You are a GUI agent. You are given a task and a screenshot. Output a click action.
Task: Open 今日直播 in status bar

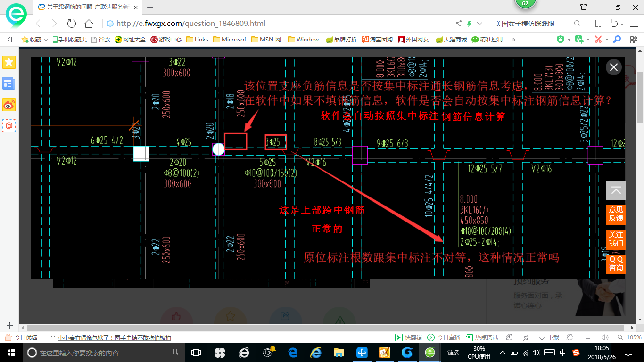444,337
